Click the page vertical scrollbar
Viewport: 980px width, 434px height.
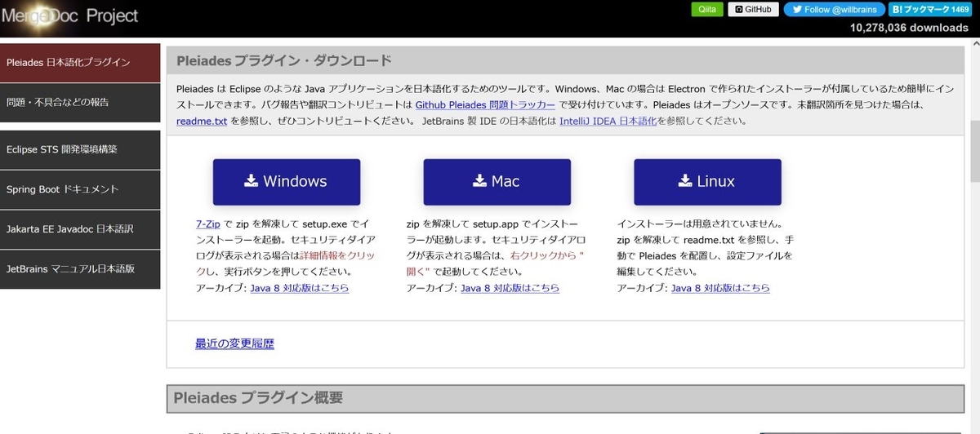tap(973, 153)
